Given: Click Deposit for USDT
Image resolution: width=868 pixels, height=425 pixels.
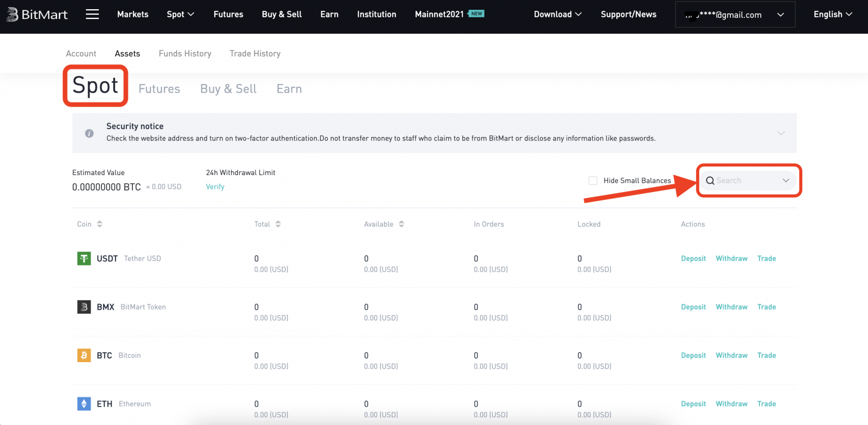Looking at the screenshot, I should coord(693,259).
